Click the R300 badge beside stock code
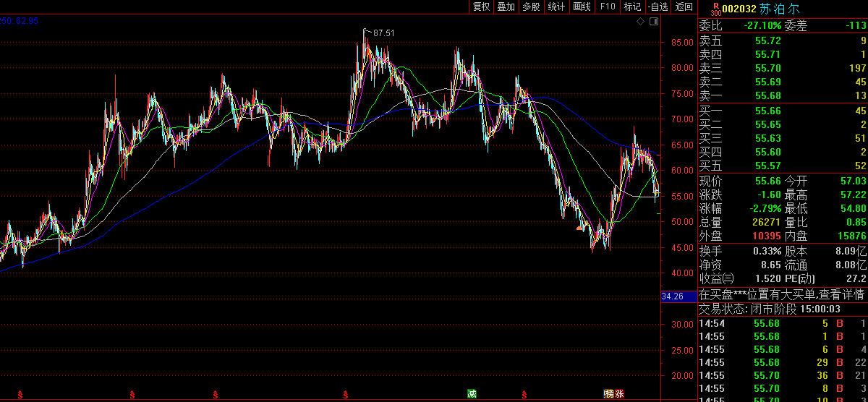This screenshot has height=402, width=868. (716, 9)
